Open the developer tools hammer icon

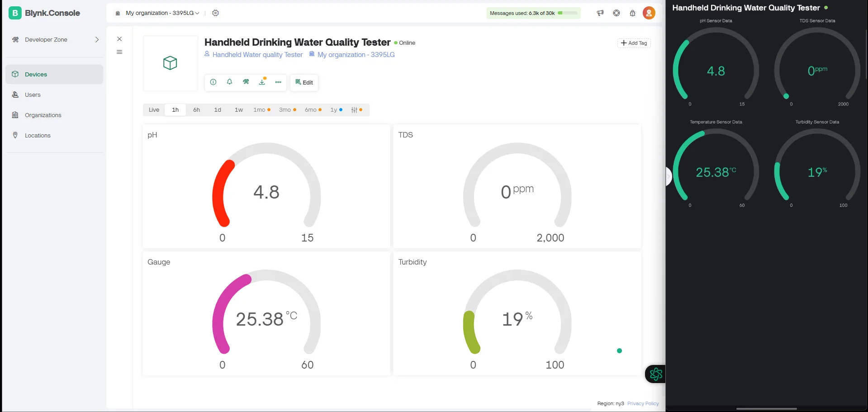pyautogui.click(x=246, y=82)
